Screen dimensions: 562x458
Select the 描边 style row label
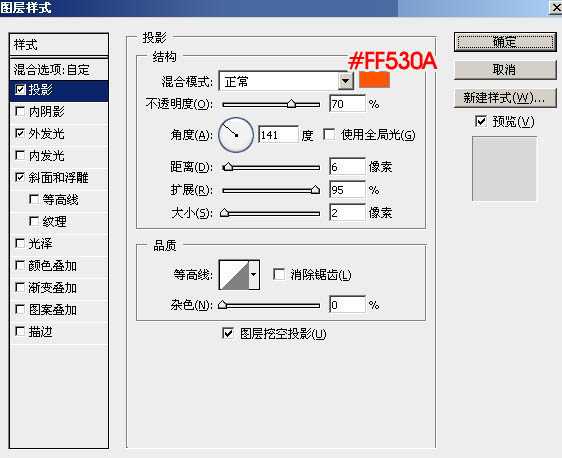tap(41, 331)
